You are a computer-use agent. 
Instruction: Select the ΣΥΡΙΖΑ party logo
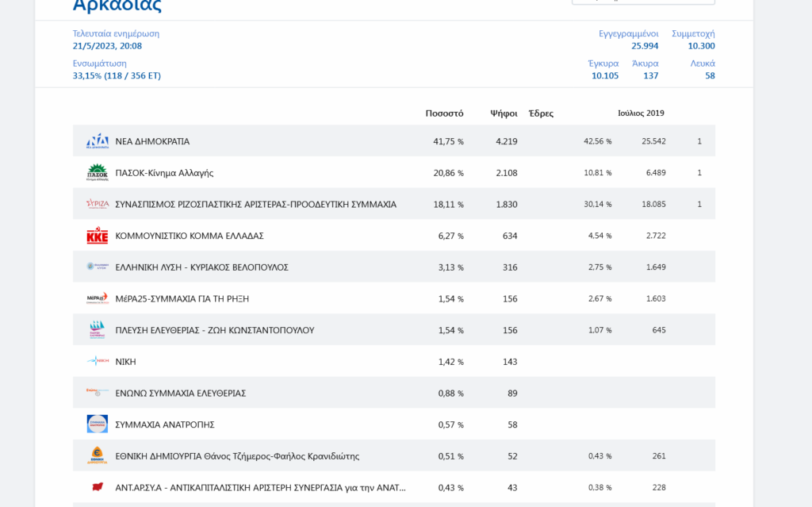98,204
